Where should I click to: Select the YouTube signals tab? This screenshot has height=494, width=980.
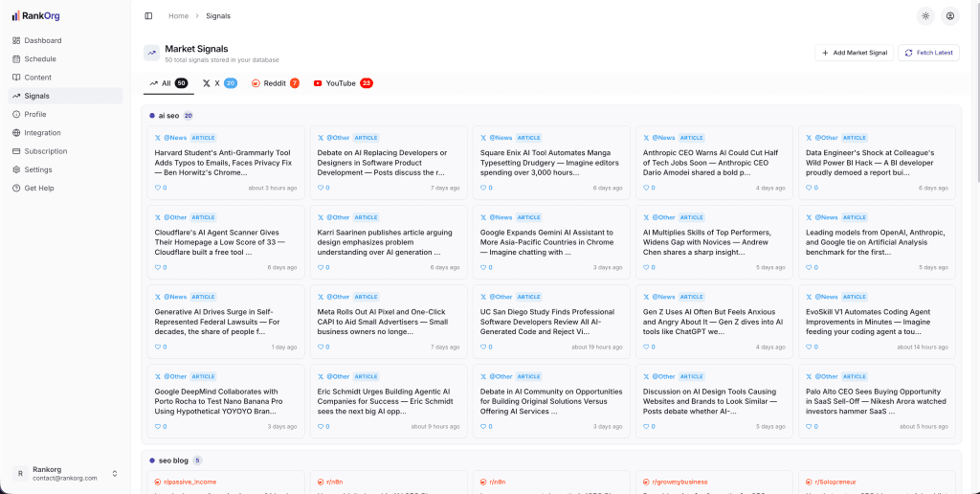[x=342, y=83]
